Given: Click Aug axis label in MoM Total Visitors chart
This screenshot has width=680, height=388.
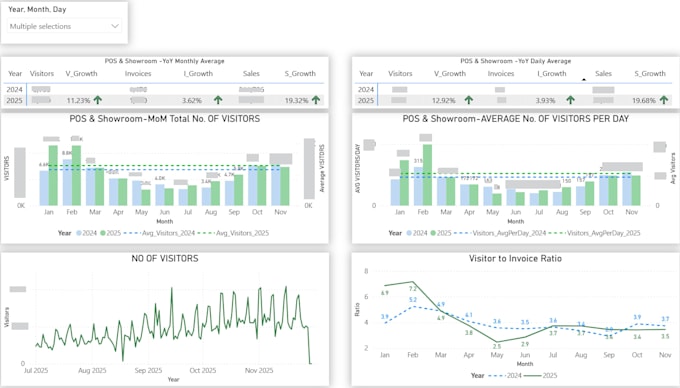Looking at the screenshot, I should click(211, 212).
